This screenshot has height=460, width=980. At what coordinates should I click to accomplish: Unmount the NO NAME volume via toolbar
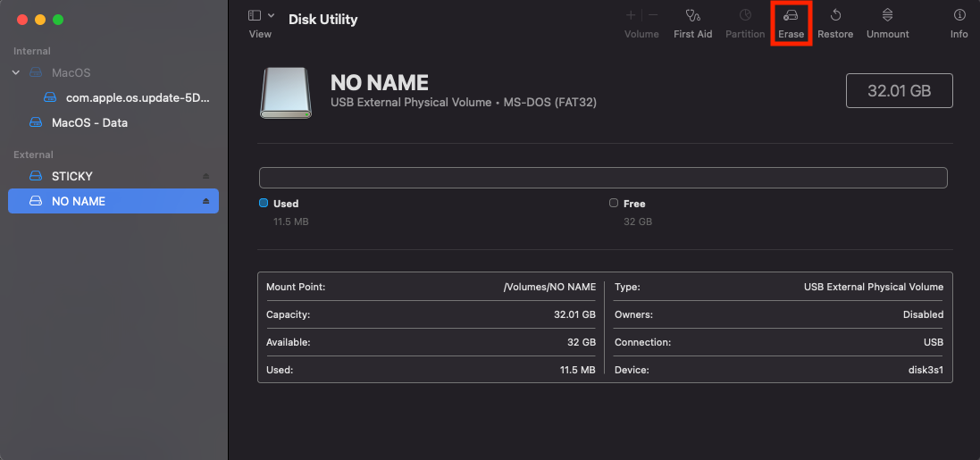point(887,23)
